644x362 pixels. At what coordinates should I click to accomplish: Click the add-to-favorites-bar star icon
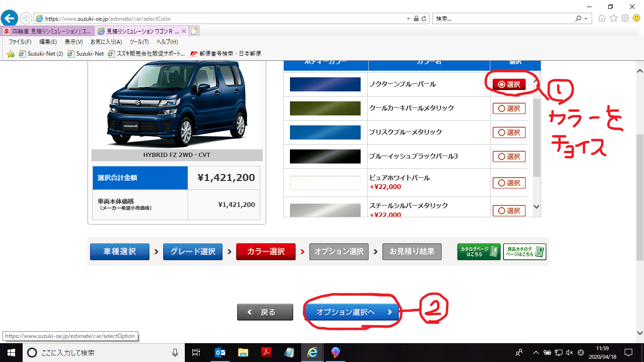pos(11,54)
